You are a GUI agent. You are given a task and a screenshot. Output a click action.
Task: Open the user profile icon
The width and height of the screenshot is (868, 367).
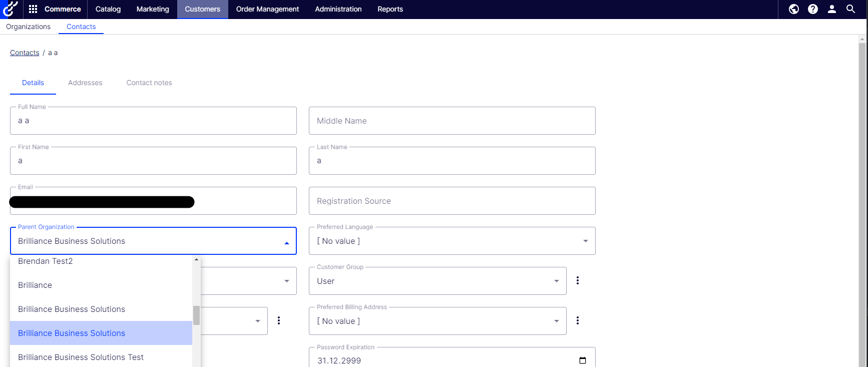tap(832, 9)
